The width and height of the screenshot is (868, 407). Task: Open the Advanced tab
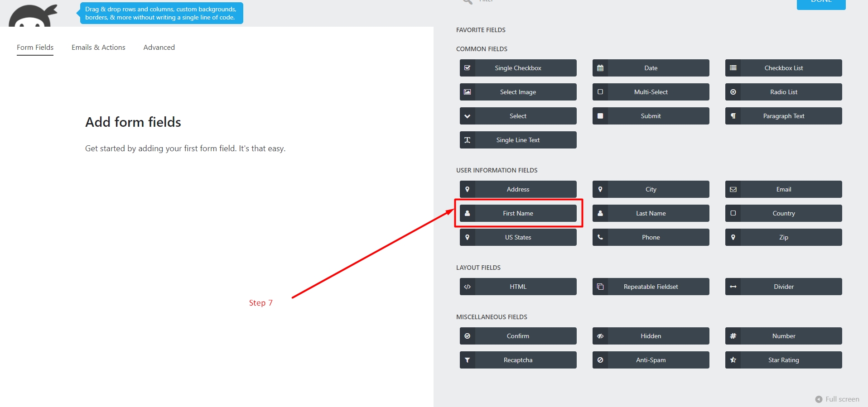[x=159, y=48]
